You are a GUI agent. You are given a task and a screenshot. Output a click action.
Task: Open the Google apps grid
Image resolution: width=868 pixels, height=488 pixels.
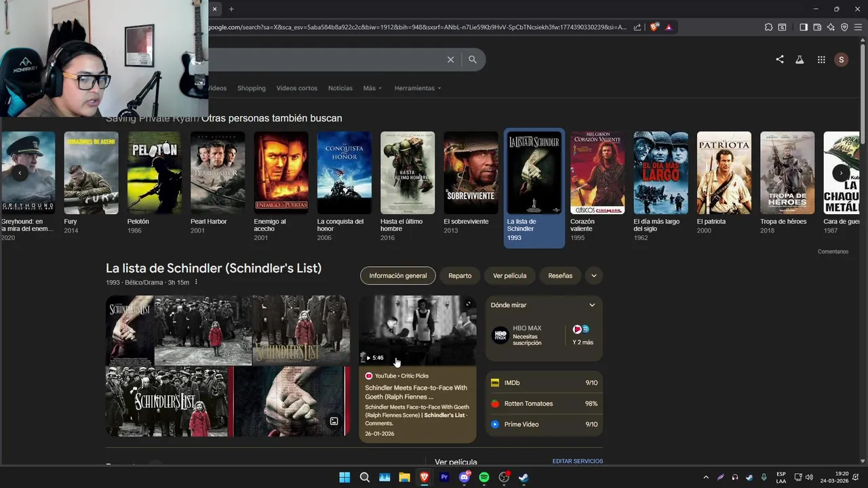pyautogui.click(x=821, y=60)
